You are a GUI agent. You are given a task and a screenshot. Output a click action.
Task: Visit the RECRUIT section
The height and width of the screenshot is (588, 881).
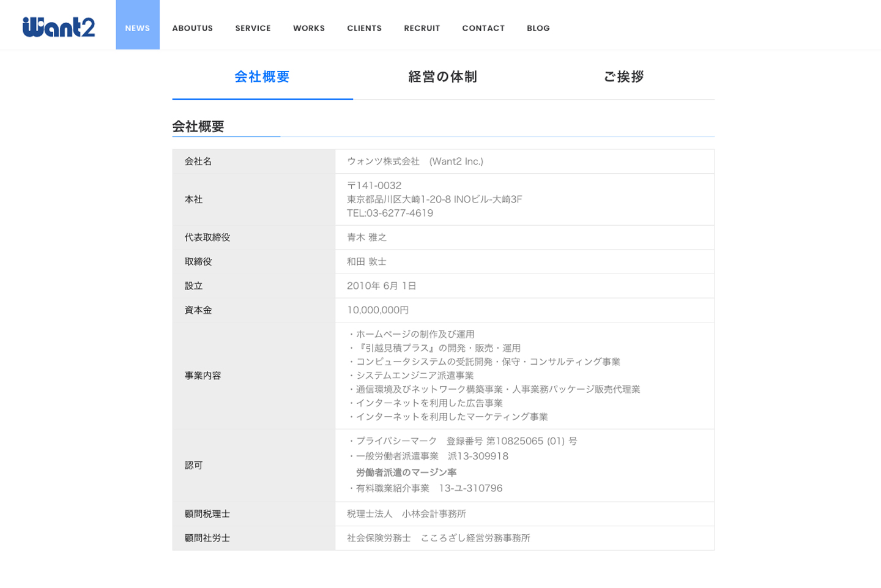(x=422, y=28)
